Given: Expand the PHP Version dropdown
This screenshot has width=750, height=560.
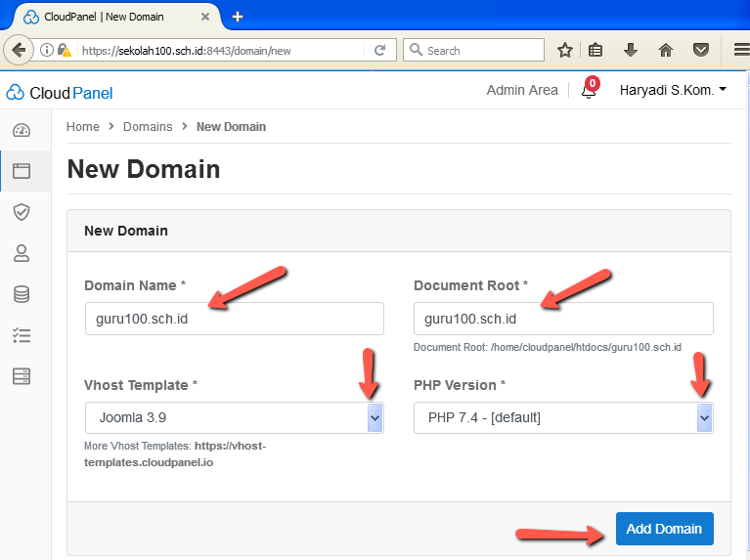Looking at the screenshot, I should [x=704, y=418].
